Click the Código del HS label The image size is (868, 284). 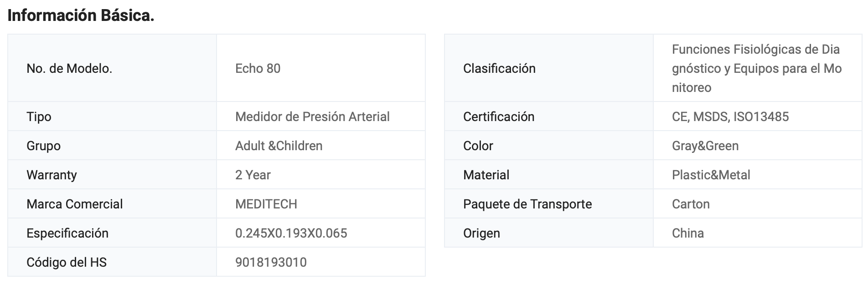[x=66, y=262]
